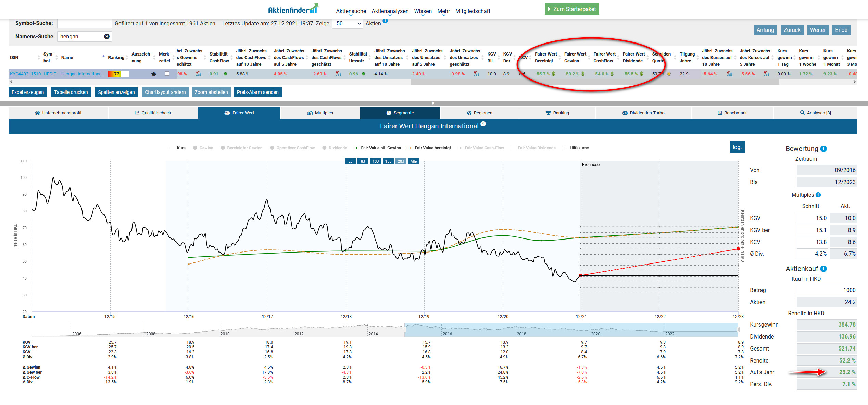
Task: Toggle Dividende series in chart legend
Action: 335,148
